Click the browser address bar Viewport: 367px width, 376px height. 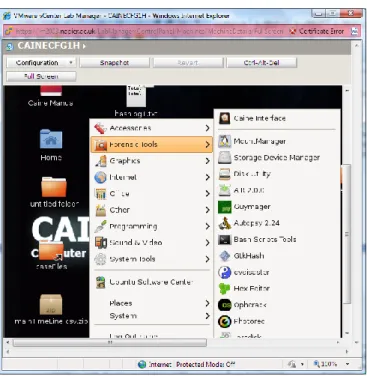coord(145,31)
